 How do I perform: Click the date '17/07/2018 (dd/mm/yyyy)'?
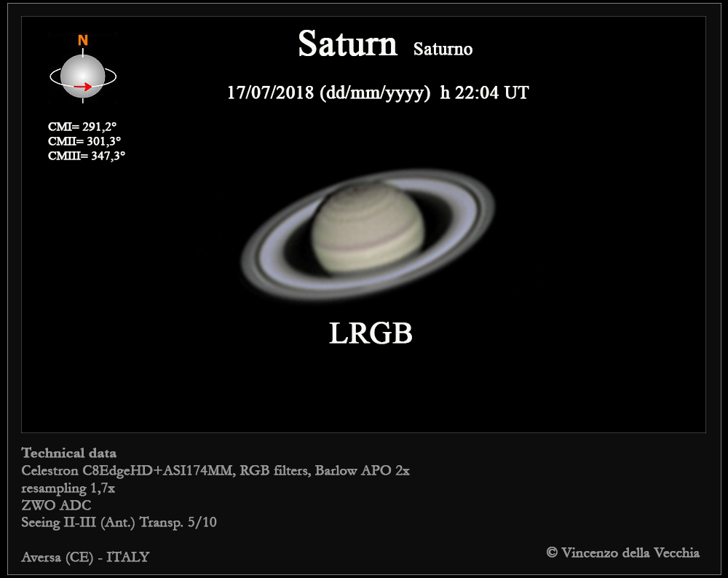coord(329,93)
